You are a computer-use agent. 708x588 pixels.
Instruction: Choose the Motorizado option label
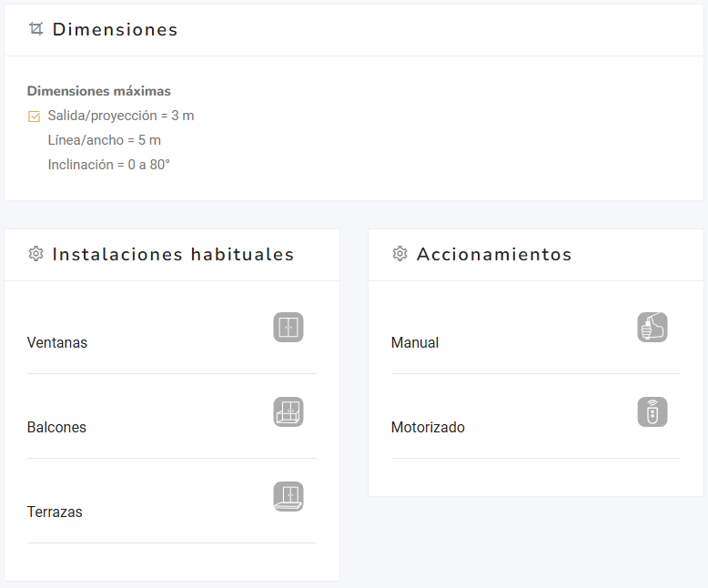point(428,428)
